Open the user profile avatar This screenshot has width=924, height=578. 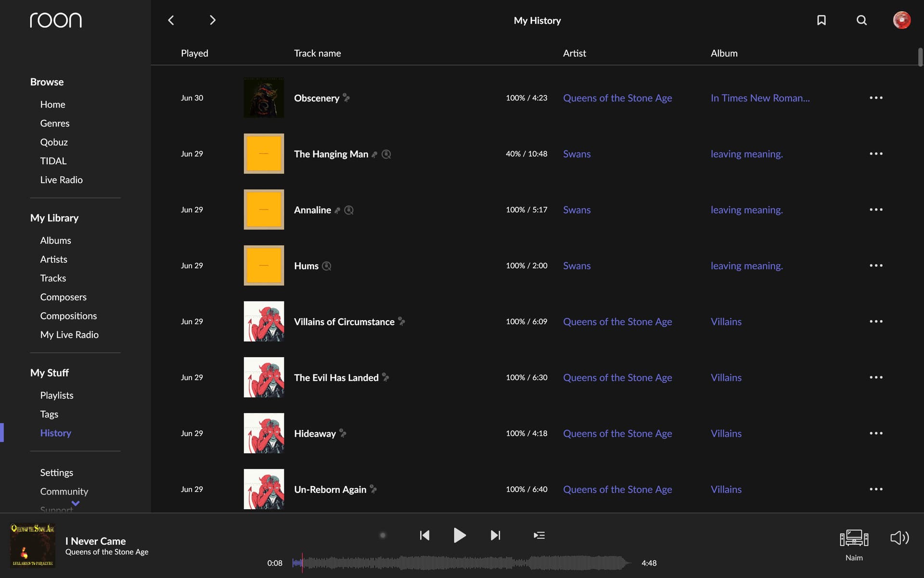click(x=901, y=20)
